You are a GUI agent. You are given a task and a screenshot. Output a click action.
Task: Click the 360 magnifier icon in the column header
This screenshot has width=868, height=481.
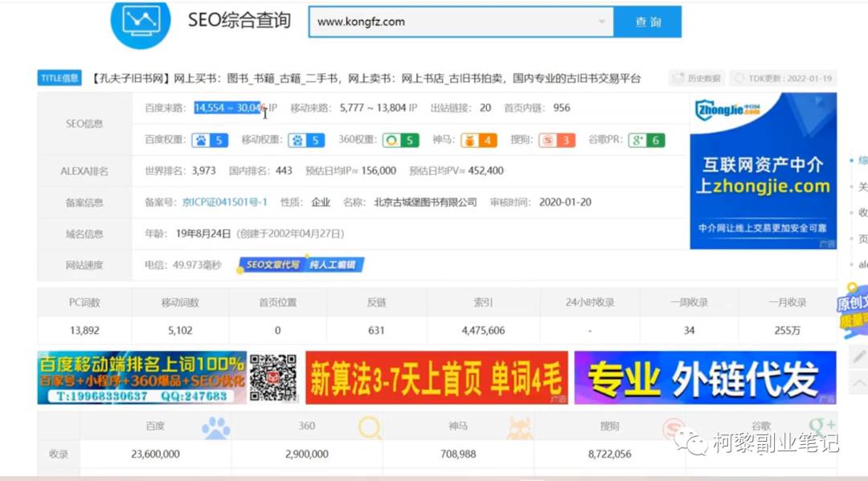click(369, 427)
